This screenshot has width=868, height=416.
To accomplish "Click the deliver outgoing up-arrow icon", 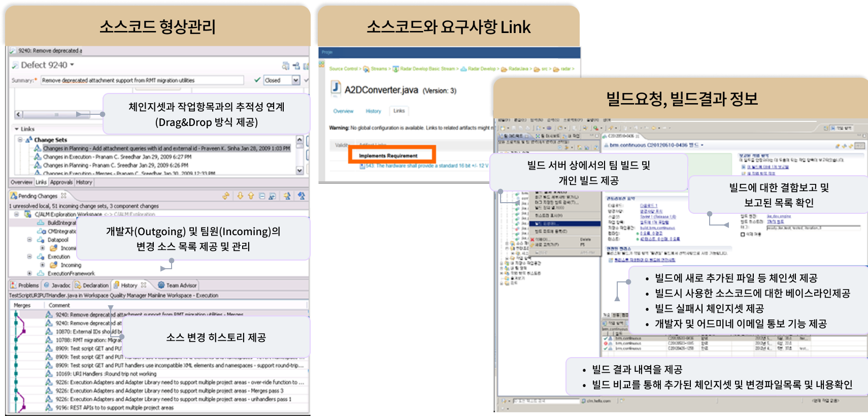I will coord(251,196).
